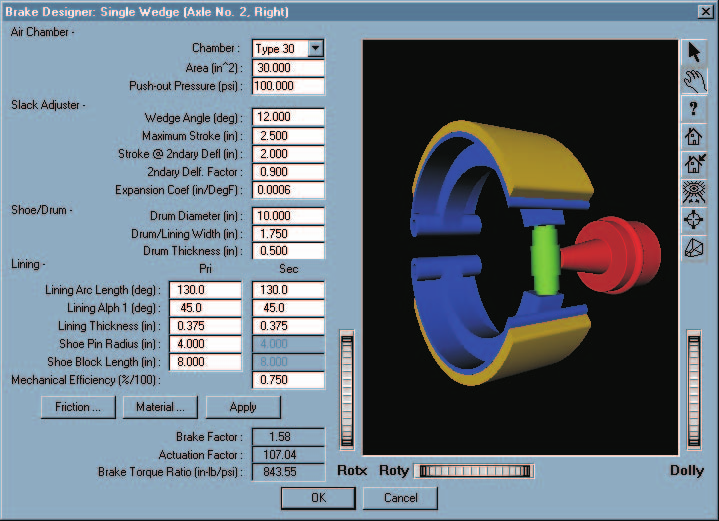Click the Maximum Stroke field
719x521 pixels.
click(x=288, y=136)
